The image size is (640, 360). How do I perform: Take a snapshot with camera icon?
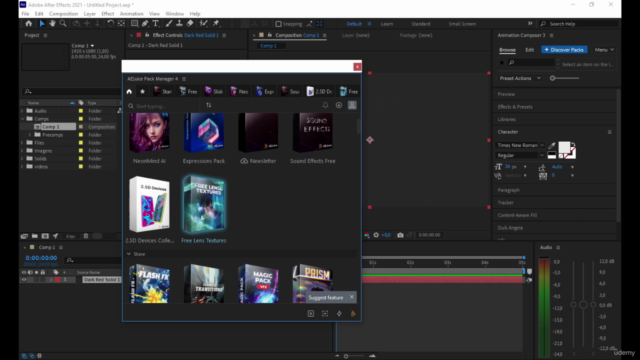coord(400,235)
